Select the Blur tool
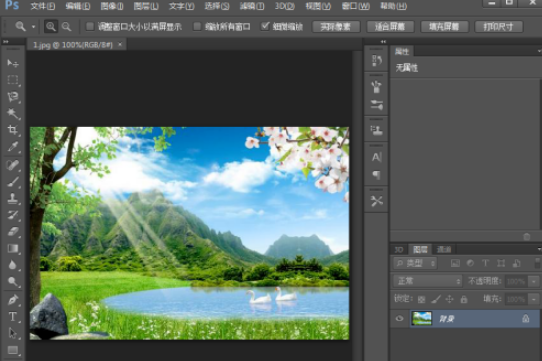Viewport: 542px width, 361px height. [x=13, y=265]
